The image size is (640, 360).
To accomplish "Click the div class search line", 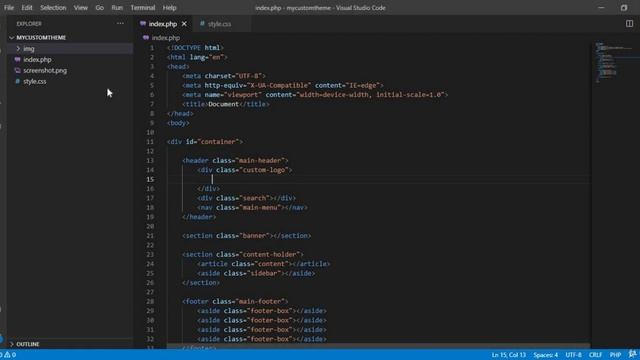I will coord(247,198).
